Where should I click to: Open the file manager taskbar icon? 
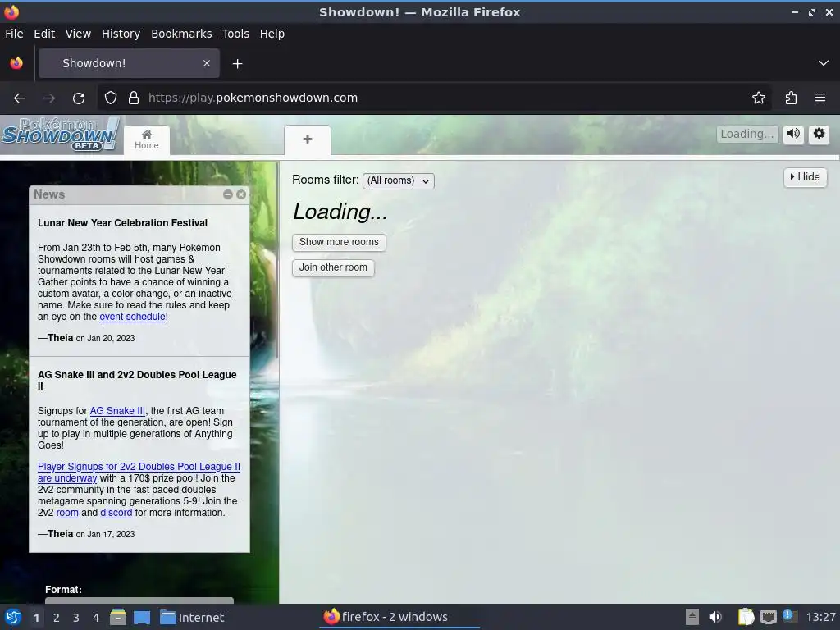tap(118, 617)
